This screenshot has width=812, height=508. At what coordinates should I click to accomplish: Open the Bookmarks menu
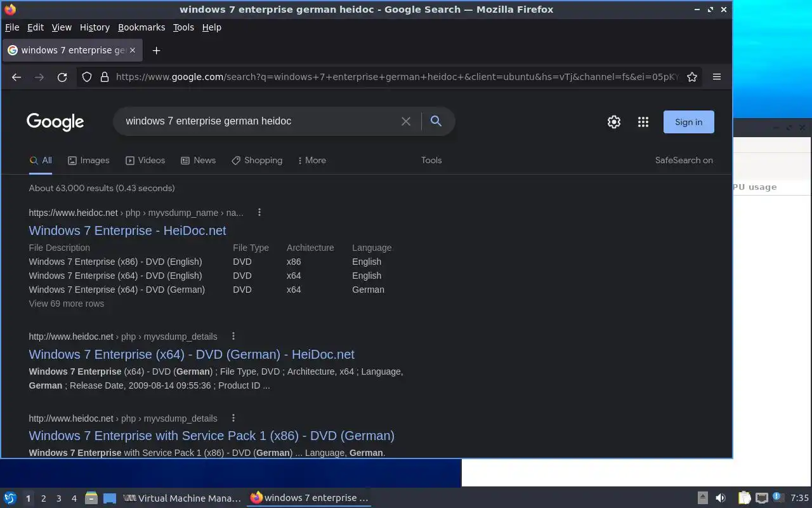pos(141,27)
